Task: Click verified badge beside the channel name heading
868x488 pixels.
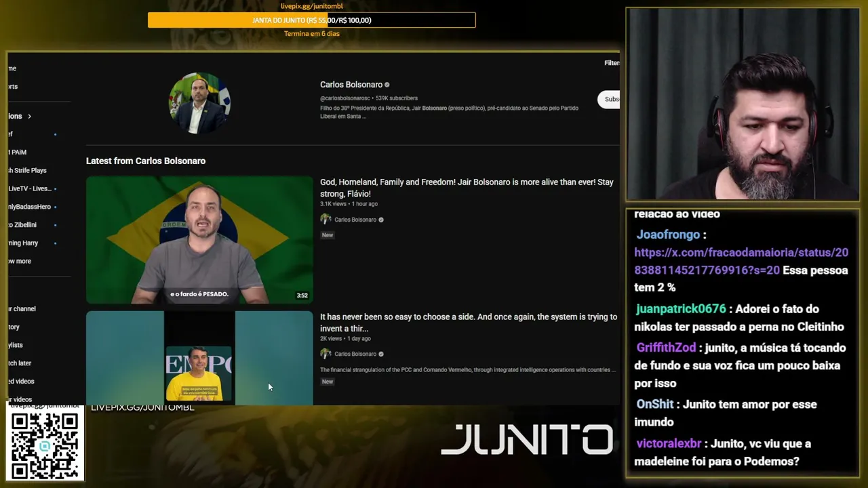Action: (x=387, y=85)
